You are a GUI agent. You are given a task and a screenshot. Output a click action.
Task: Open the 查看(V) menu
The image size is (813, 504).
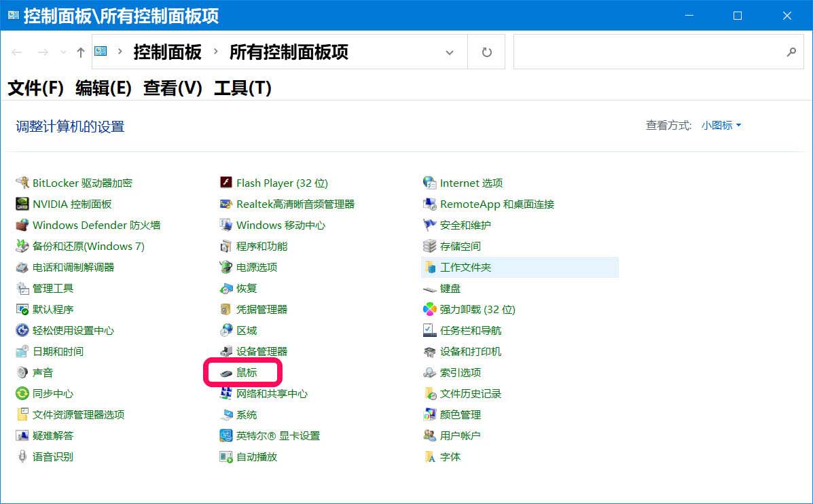tap(173, 88)
